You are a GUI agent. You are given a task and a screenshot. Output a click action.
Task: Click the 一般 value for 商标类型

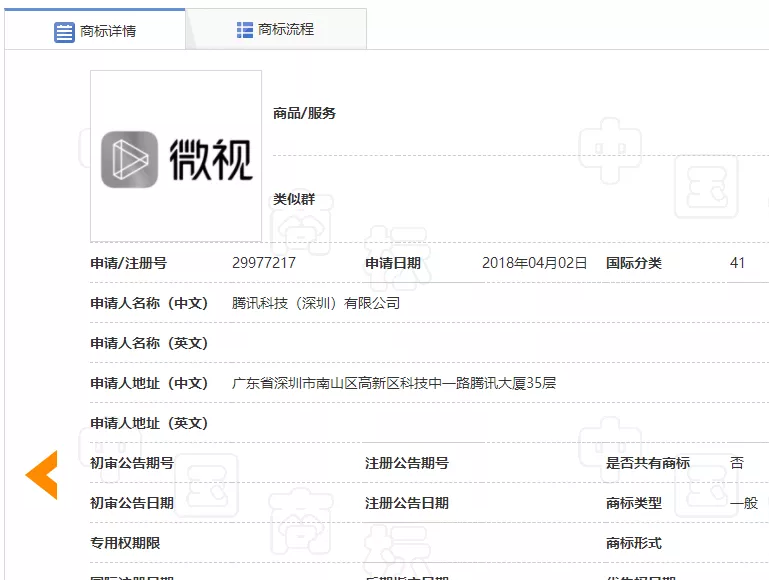click(743, 503)
